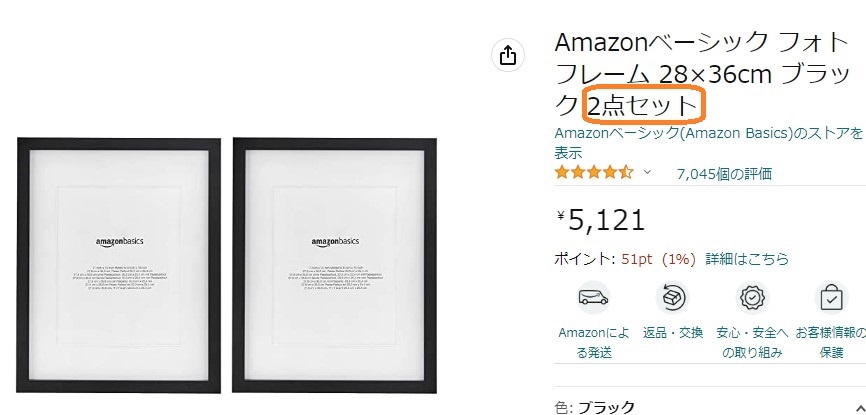Click the 51pt points value

tap(636, 259)
